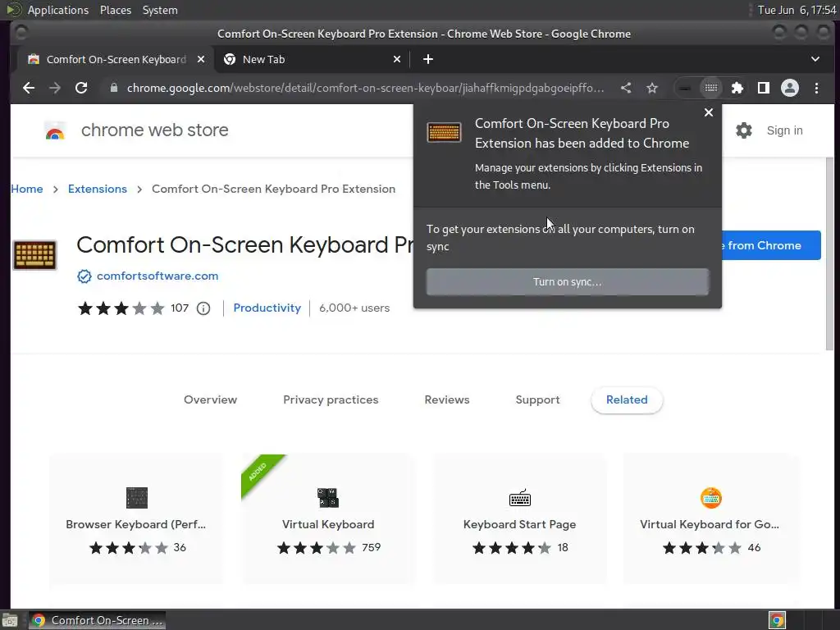
Task: Dismiss the extension added popup
Action: (708, 112)
